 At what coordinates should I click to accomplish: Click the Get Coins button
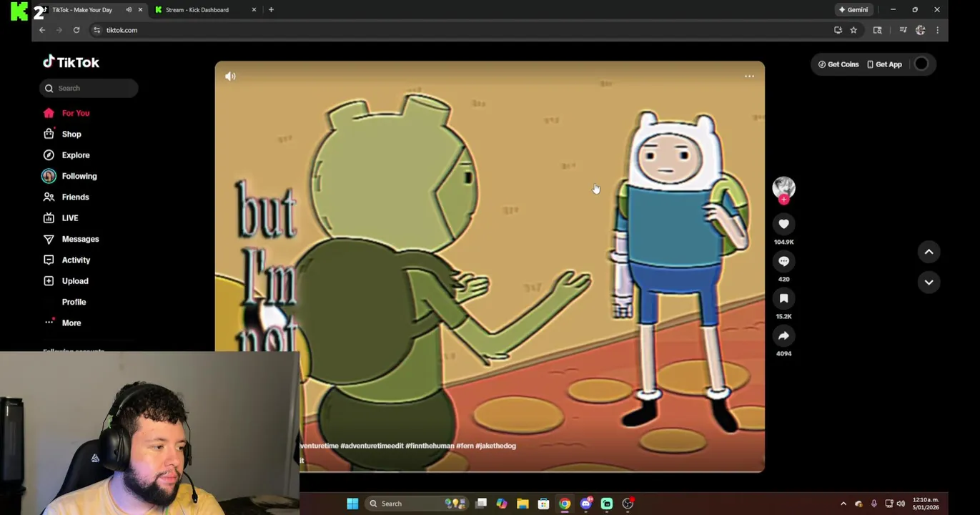pos(838,64)
